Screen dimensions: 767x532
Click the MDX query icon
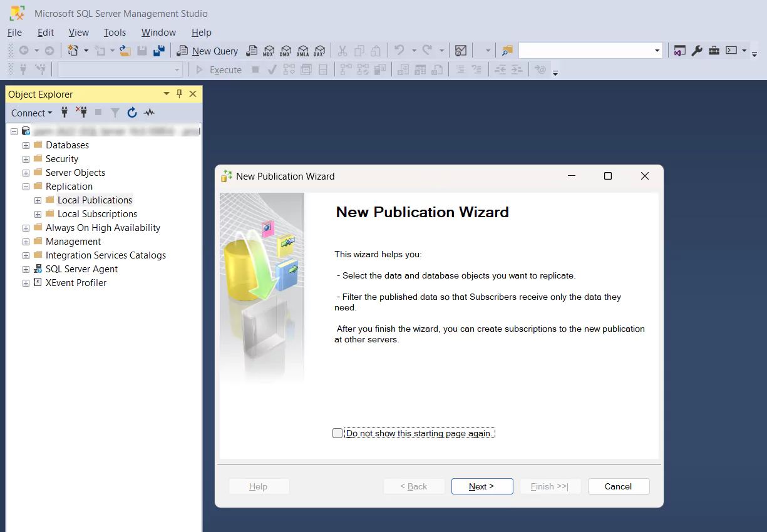(x=269, y=51)
